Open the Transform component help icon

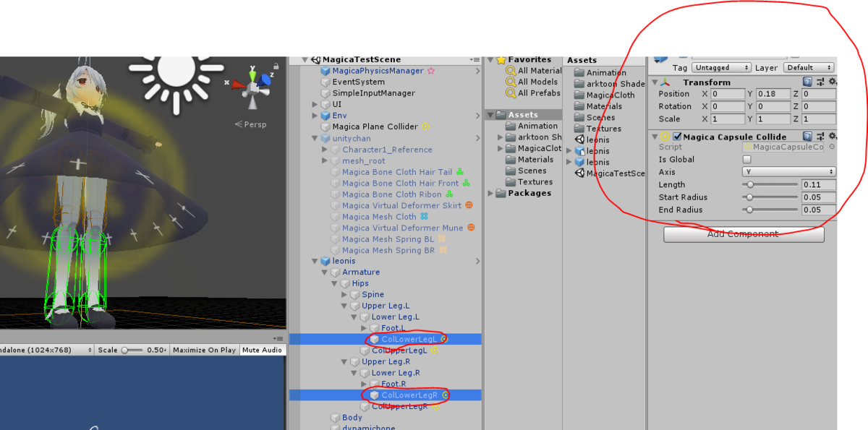coord(808,82)
